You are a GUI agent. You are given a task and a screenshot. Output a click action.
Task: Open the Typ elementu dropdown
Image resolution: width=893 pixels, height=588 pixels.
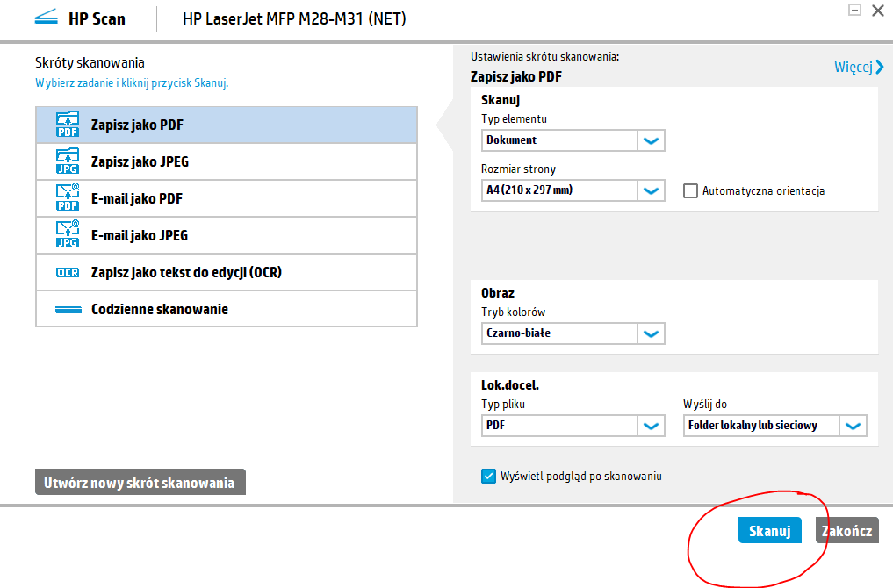pyautogui.click(x=651, y=140)
